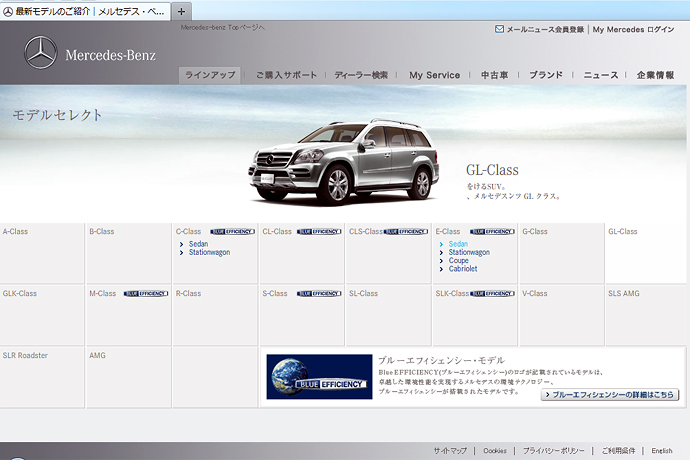Choose the AMG model cell

[128, 377]
